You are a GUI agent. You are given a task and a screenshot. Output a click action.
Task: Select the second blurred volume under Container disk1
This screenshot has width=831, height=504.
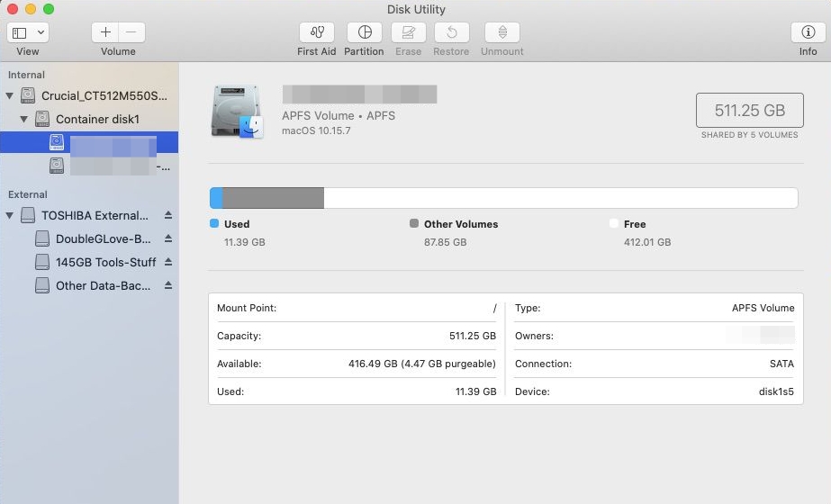coord(89,166)
